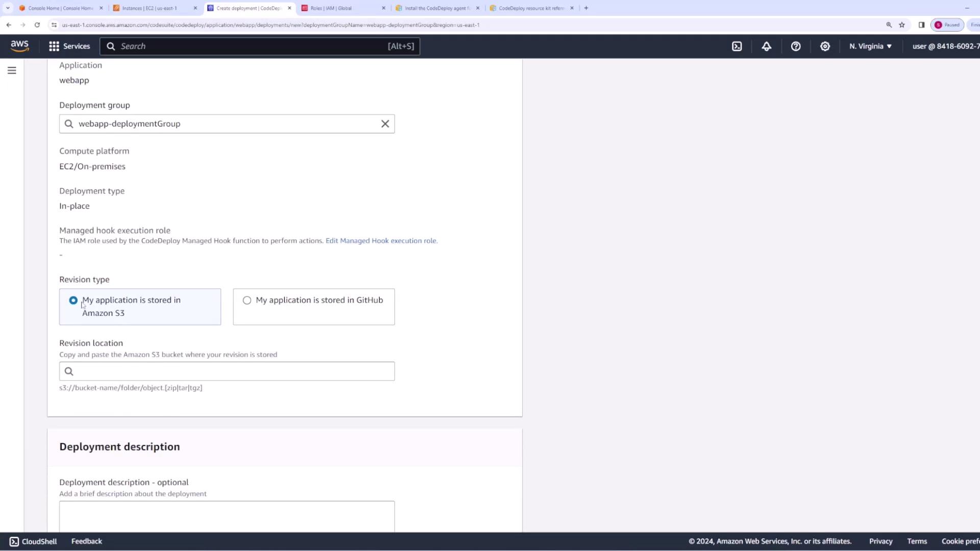
Task: Select My application is stored in Amazon S3
Action: pos(73,300)
